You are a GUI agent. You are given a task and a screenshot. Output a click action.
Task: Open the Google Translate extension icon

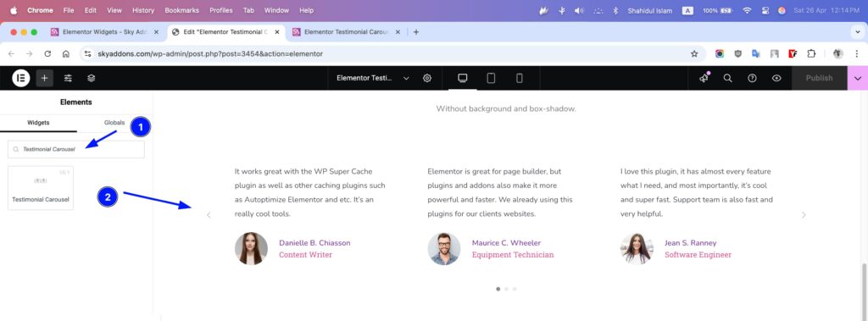coord(756,53)
